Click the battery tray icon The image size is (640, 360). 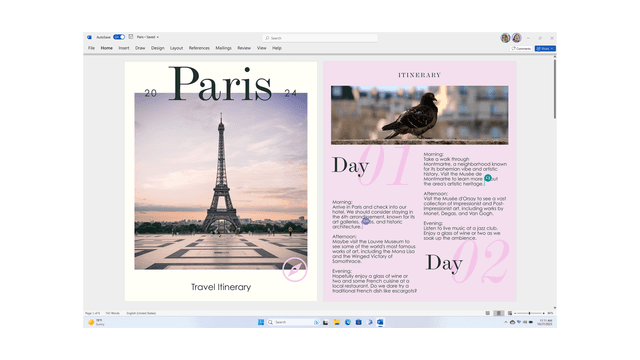(x=531, y=322)
